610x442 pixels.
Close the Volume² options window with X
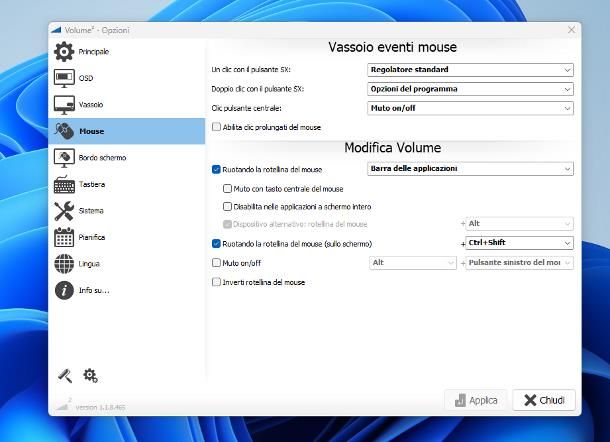click(571, 30)
